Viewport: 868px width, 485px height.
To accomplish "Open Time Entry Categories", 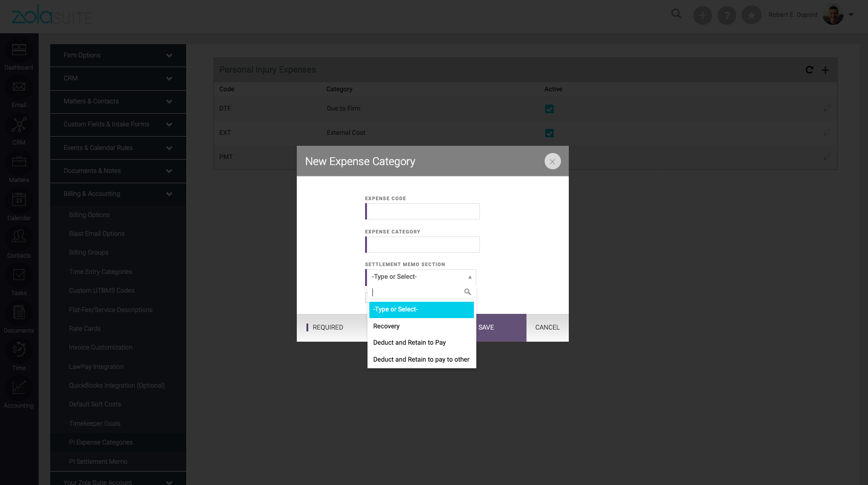I will (x=100, y=272).
